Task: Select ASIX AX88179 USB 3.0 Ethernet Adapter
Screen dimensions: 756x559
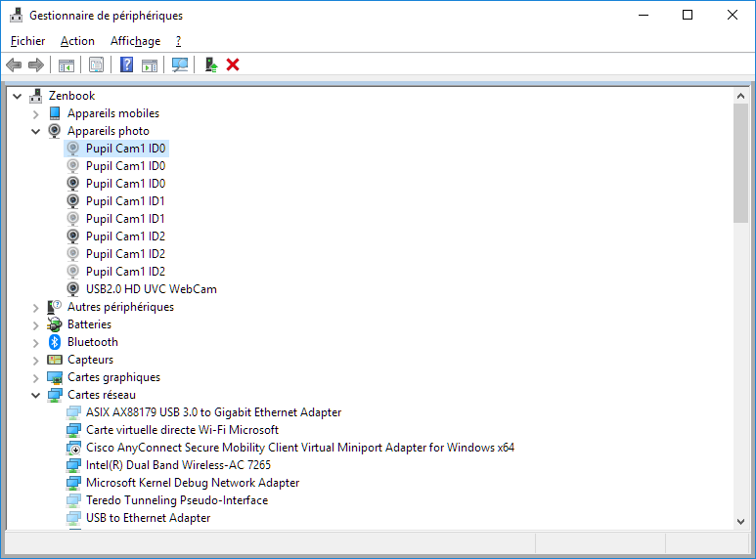Action: [213, 412]
